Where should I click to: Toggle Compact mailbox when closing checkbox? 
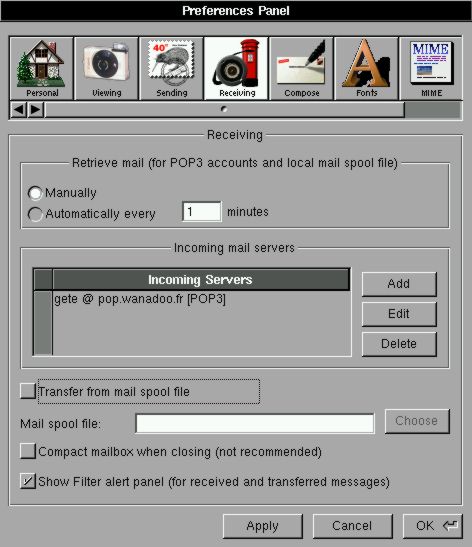click(x=28, y=451)
